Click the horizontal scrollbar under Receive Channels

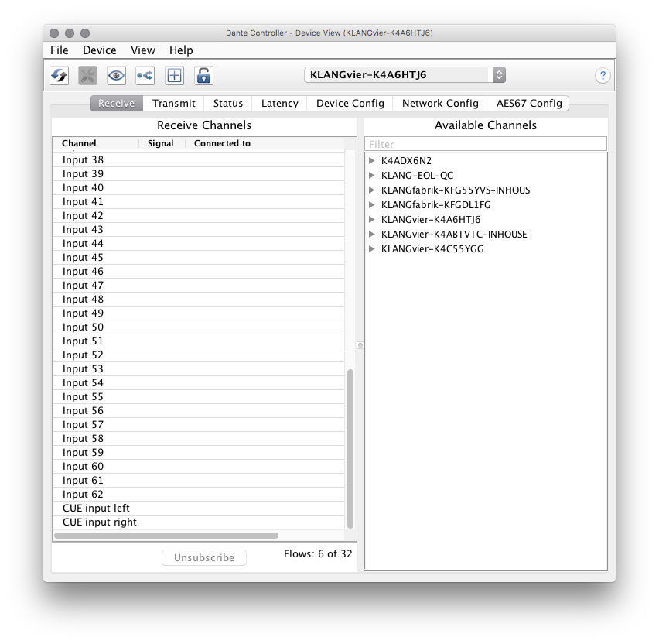pos(166,536)
